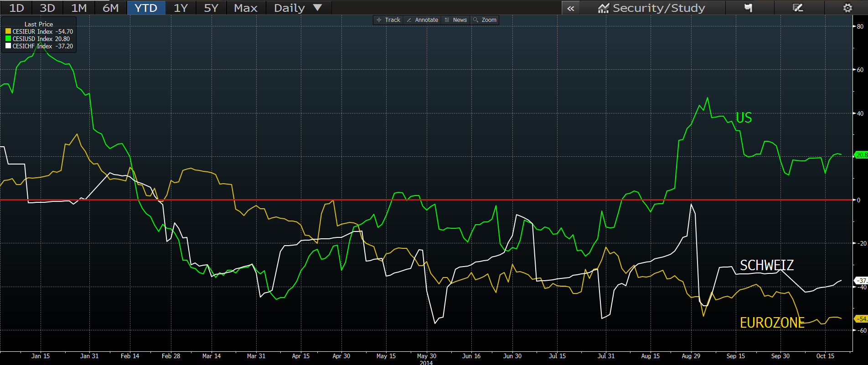Switch to the 1D time range
The width and height of the screenshot is (868, 365).
coord(16,8)
